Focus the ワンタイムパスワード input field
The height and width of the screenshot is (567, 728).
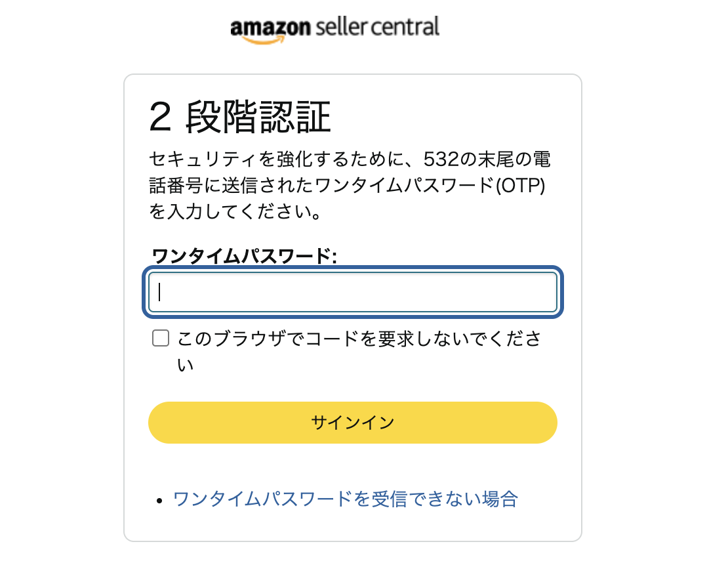point(352,292)
